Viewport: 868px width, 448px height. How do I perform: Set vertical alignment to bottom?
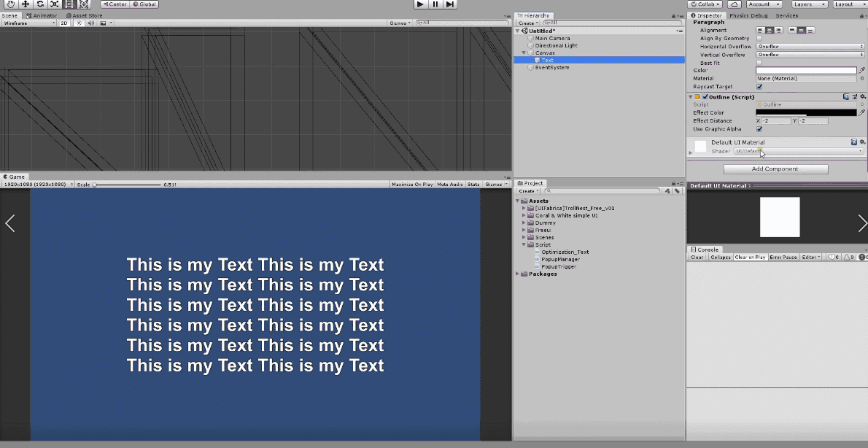[810, 31]
